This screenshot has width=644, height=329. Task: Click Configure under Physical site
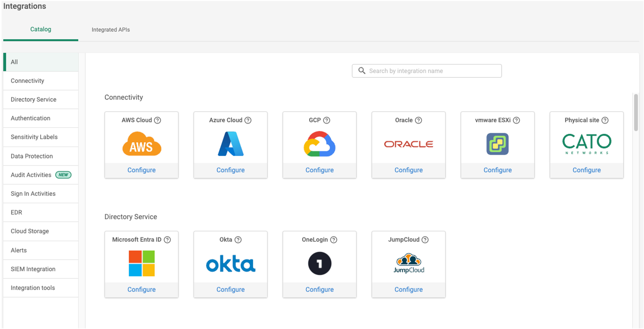coord(587,170)
